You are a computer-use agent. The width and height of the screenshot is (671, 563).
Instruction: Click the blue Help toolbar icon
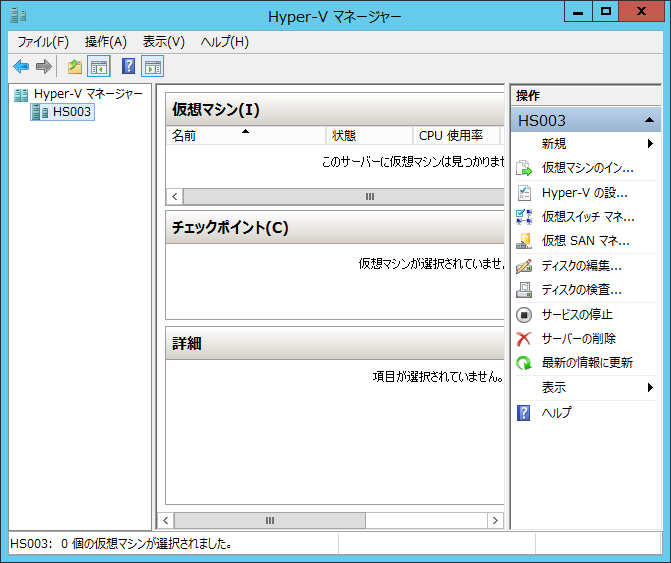[x=128, y=66]
